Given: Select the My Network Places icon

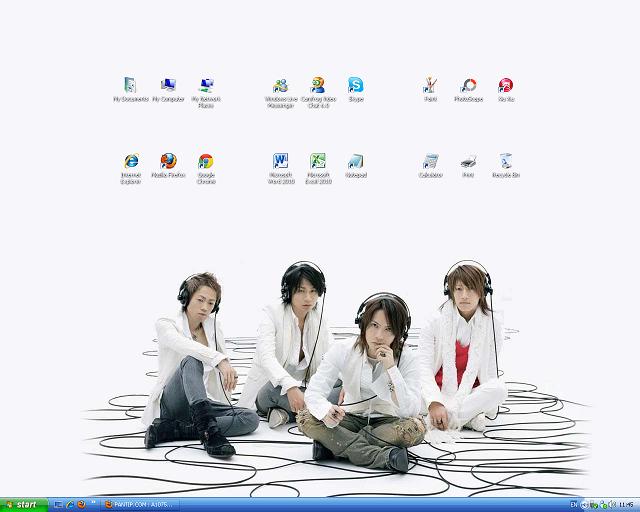Looking at the screenshot, I should 206,93.
